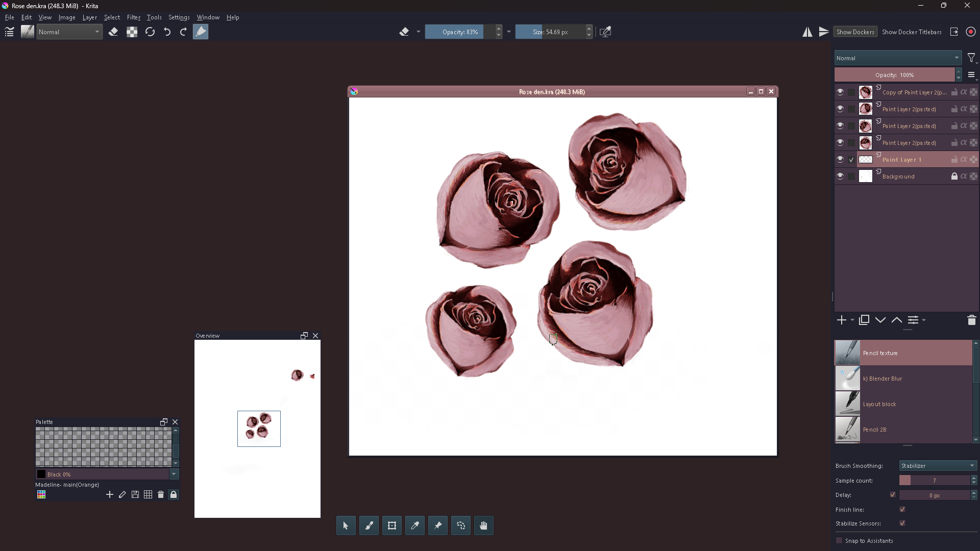Uncheck the Finish line option

(902, 509)
